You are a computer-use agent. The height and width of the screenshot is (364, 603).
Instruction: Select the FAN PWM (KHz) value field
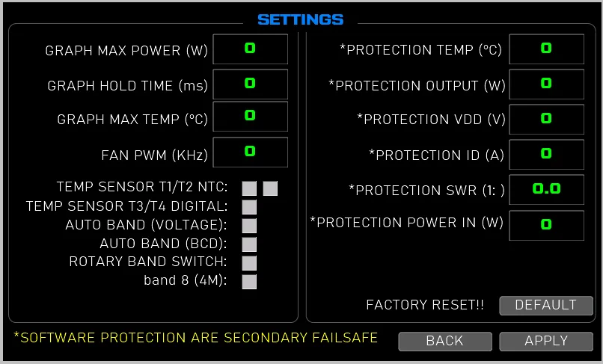[x=251, y=152]
